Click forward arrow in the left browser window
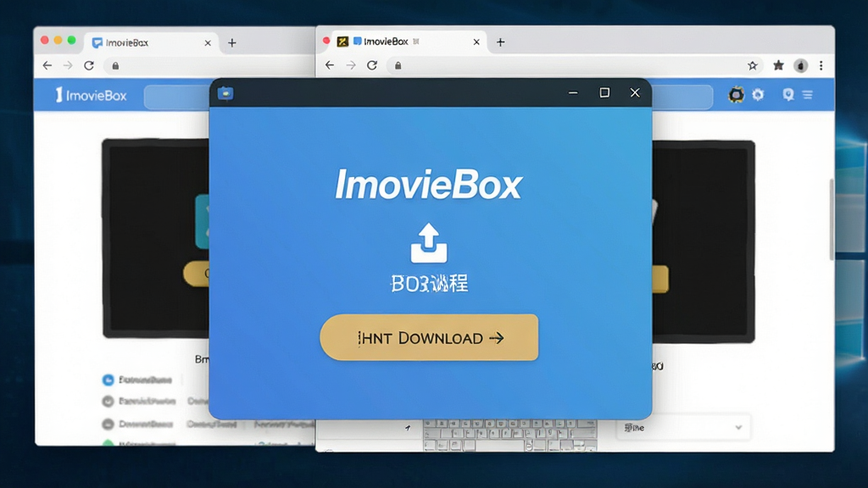Image resolution: width=868 pixels, height=488 pixels. [x=68, y=66]
